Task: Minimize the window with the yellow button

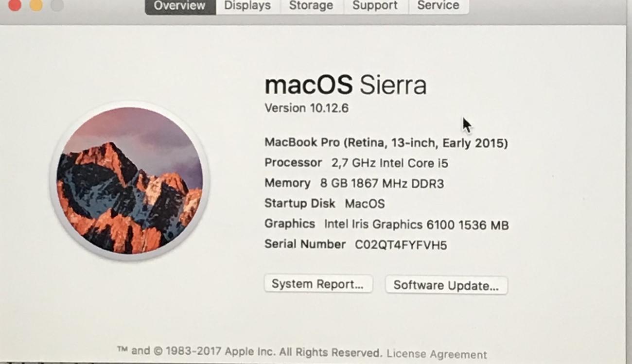Action: [x=36, y=5]
